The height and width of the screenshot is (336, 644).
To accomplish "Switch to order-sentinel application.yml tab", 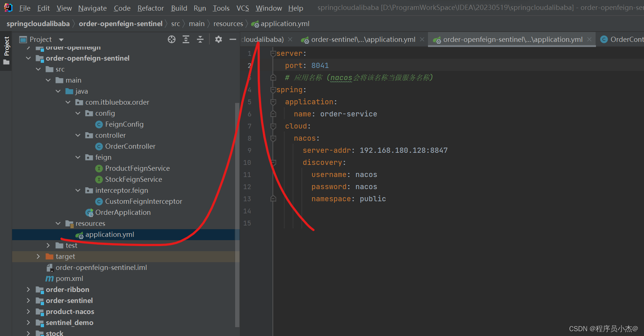I will [363, 39].
